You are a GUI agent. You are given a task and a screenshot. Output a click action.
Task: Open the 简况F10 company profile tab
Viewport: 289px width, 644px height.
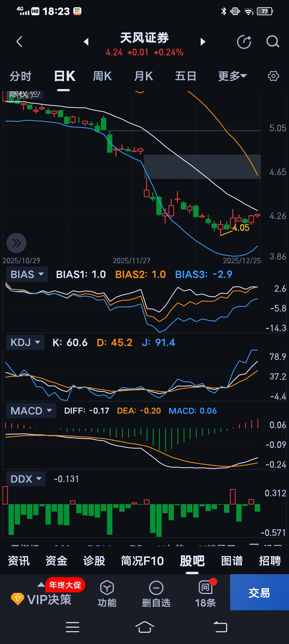pos(142,561)
